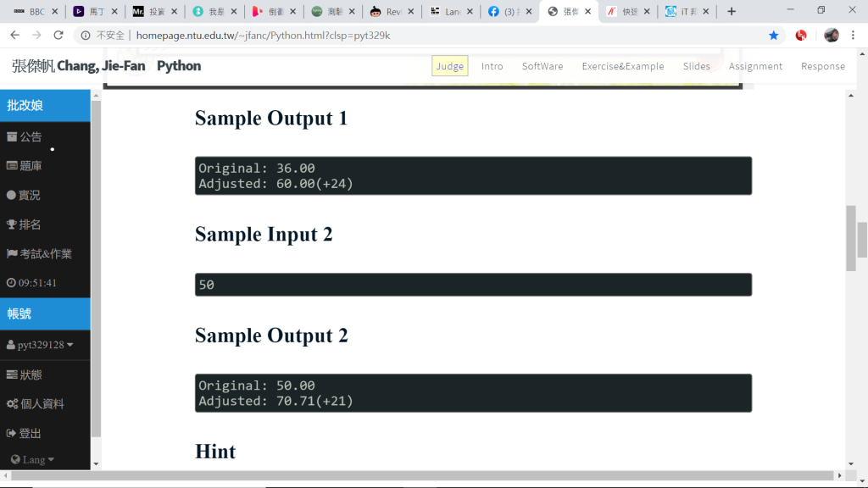The height and width of the screenshot is (488, 868).
Task: Open the Judge nav item
Action: coord(449,66)
